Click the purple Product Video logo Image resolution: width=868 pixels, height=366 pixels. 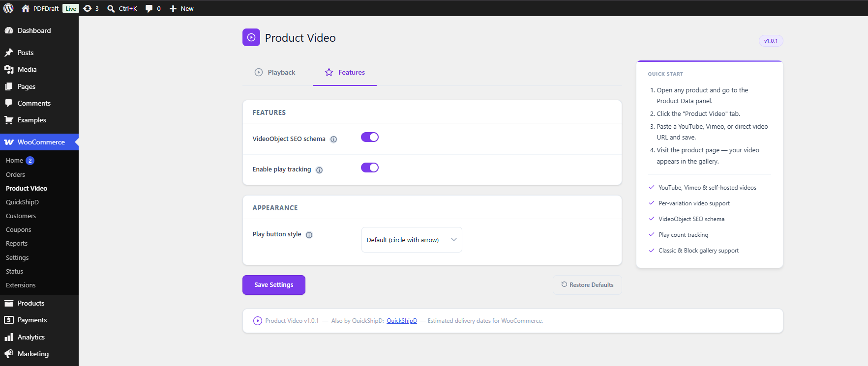coord(251,37)
